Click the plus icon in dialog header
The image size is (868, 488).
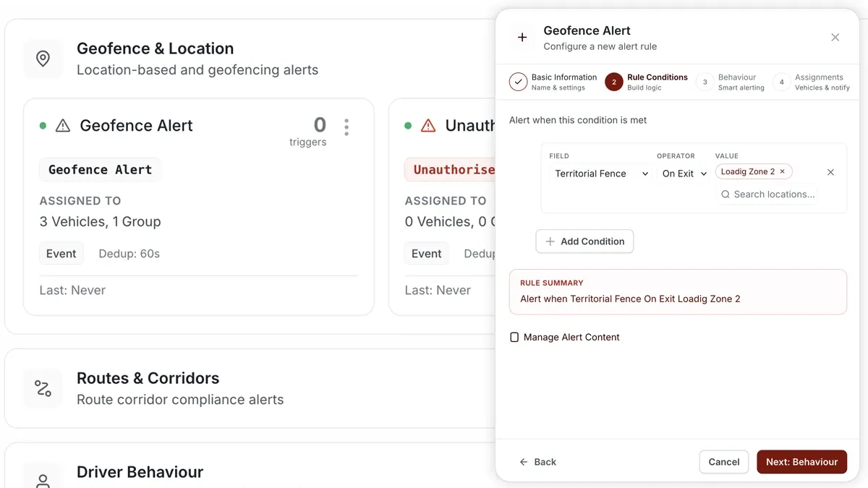522,38
